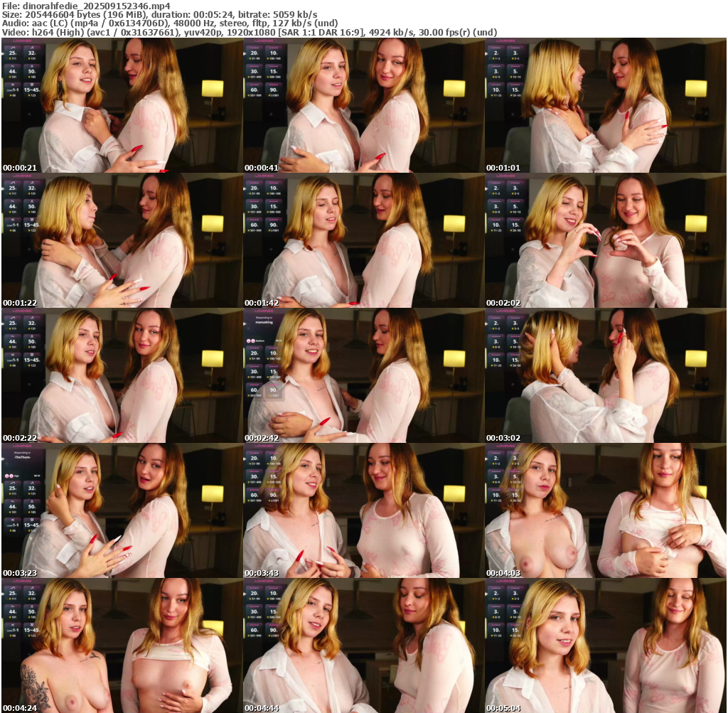Click the 'Video: h264 (High)' info line
The image size is (728, 713).
[x=250, y=33]
